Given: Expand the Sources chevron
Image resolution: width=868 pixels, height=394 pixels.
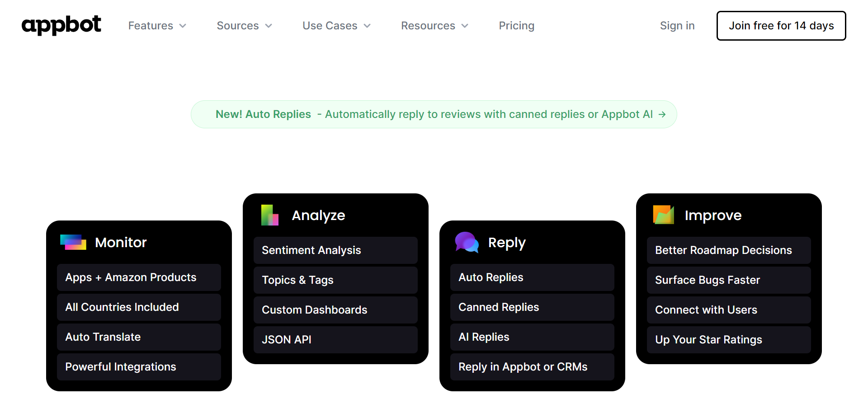Looking at the screenshot, I should click(269, 26).
